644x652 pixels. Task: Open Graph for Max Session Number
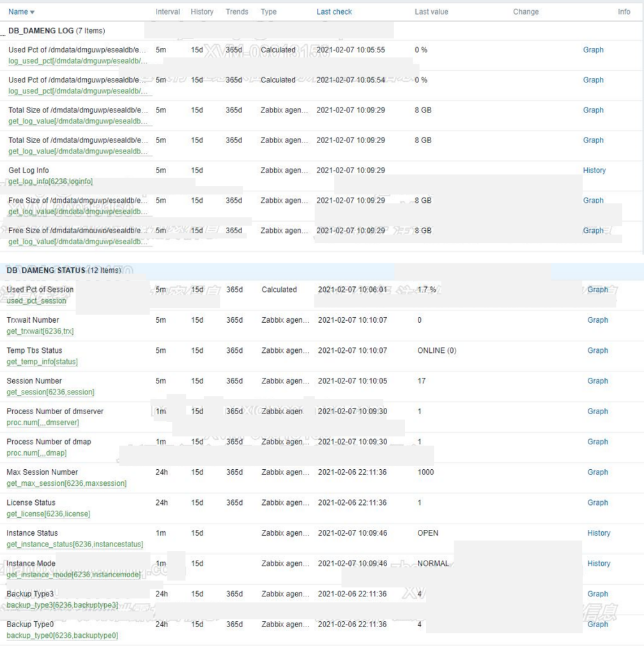point(597,472)
